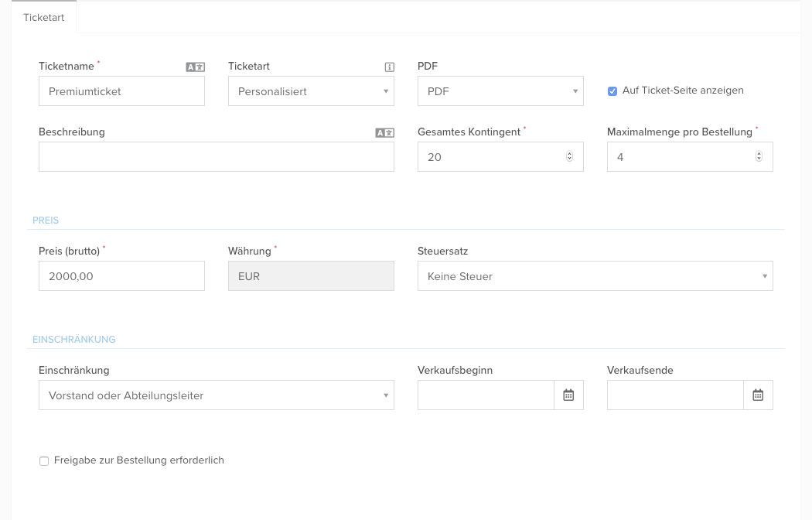
Task: Click translation icon next to Ticketname
Action: 195,67
